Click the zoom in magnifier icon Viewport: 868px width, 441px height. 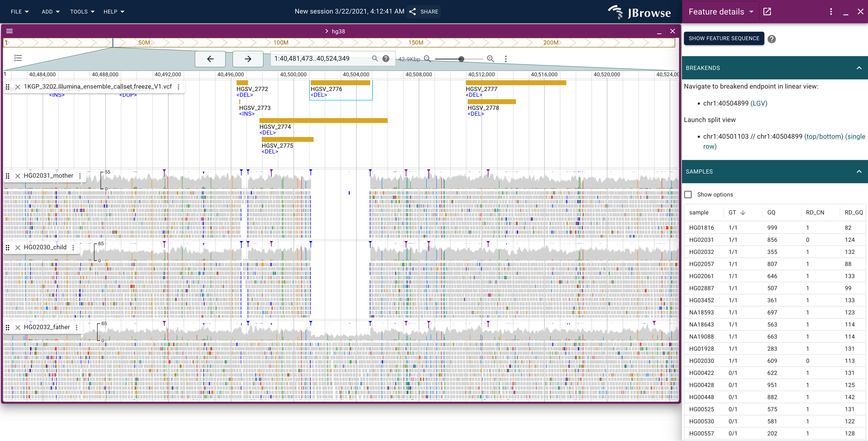[490, 59]
